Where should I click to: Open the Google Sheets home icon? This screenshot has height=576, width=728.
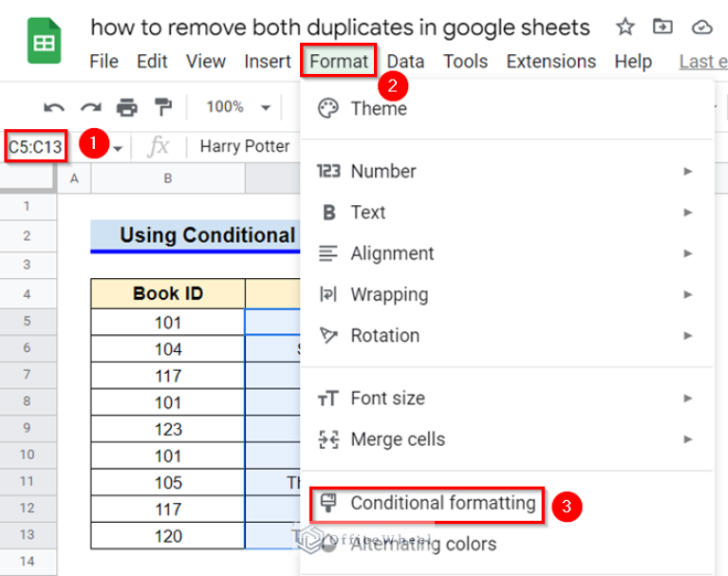click(x=44, y=44)
